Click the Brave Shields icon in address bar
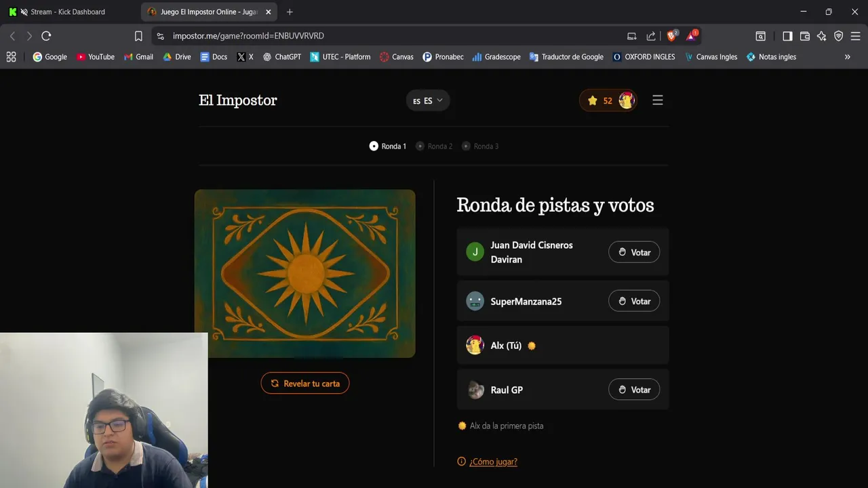 [x=671, y=36]
